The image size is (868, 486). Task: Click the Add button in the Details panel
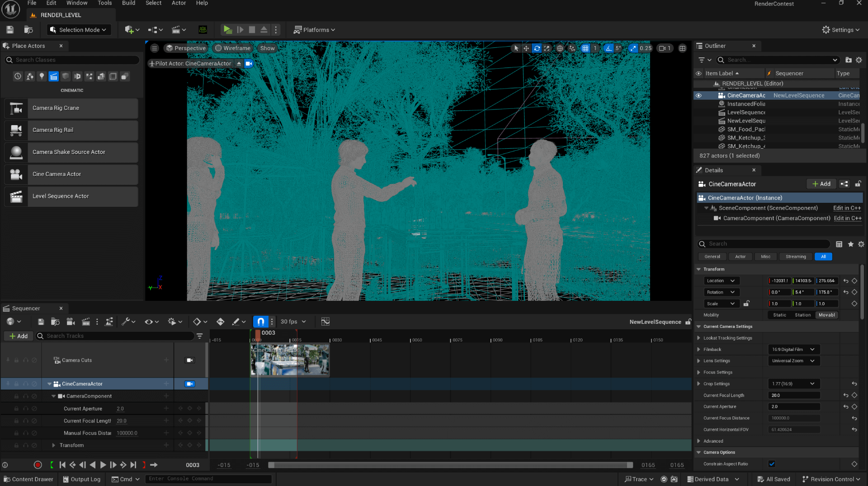pyautogui.click(x=821, y=184)
